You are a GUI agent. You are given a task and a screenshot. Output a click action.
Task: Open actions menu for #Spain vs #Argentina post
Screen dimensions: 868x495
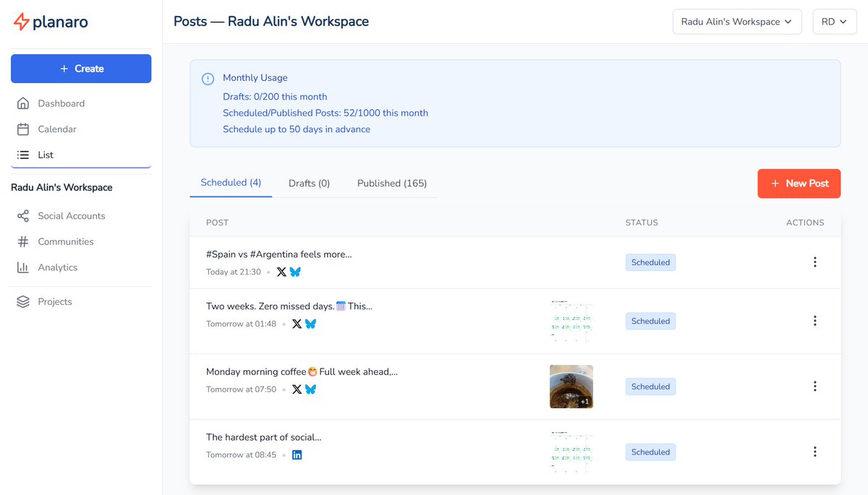[x=815, y=262]
